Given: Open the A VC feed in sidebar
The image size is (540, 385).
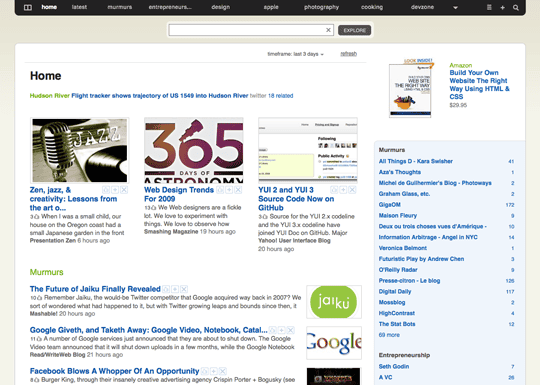Looking at the screenshot, I should click(385, 377).
